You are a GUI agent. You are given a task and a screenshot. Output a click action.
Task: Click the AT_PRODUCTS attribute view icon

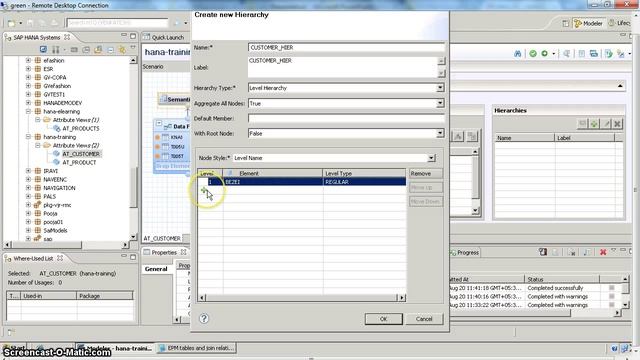pos(57,129)
